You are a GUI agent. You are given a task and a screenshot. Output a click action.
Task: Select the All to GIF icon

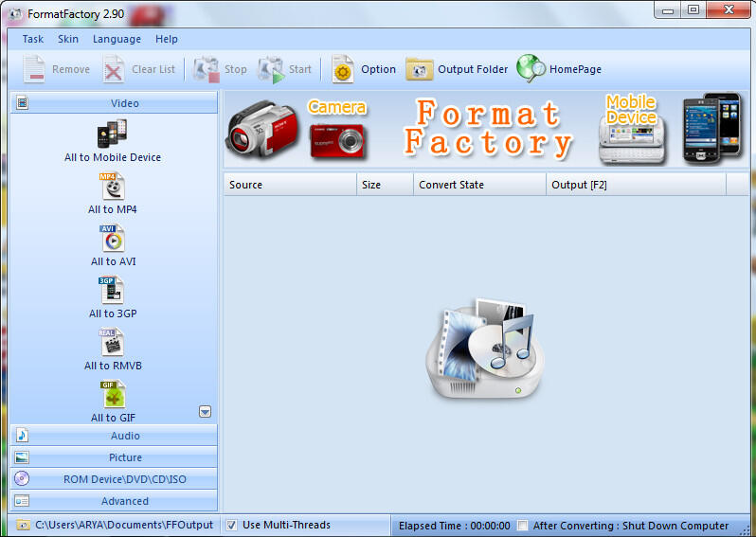(x=112, y=395)
